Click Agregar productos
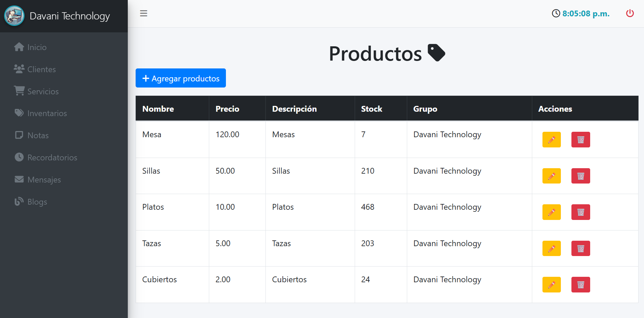 point(181,78)
